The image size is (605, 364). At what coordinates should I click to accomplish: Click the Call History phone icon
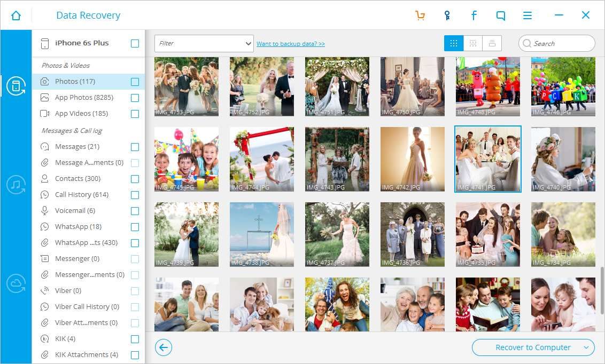45,194
